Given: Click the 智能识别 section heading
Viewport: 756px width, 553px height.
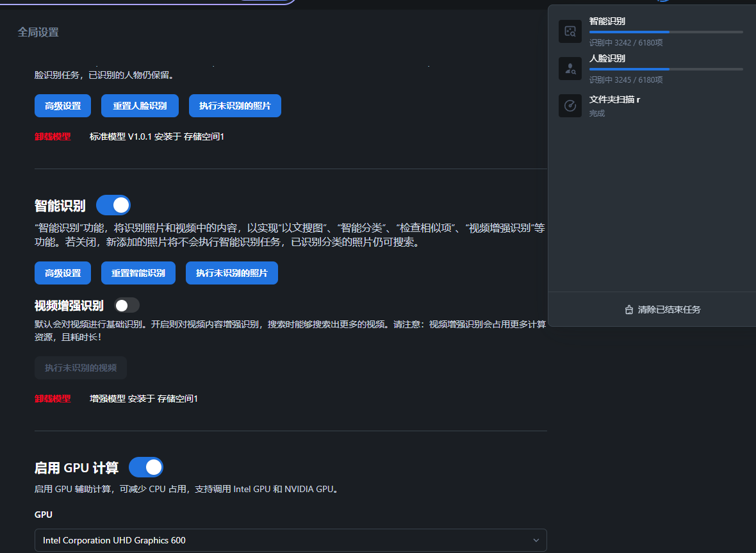Looking at the screenshot, I should tap(60, 206).
